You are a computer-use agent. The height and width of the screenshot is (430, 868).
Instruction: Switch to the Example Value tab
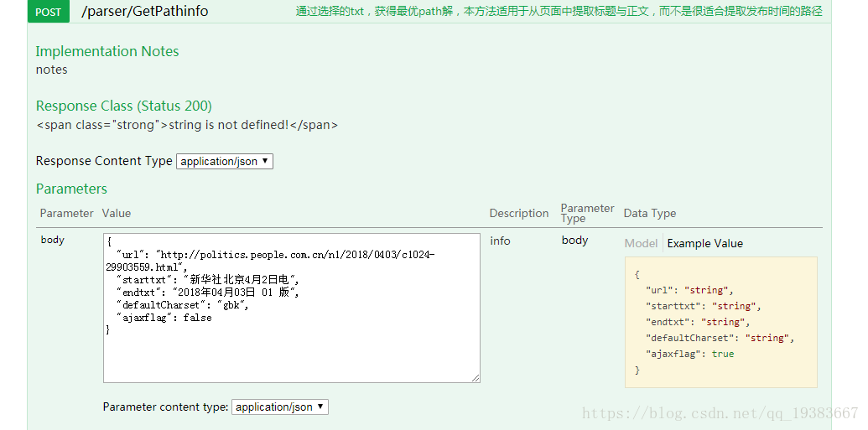(704, 243)
